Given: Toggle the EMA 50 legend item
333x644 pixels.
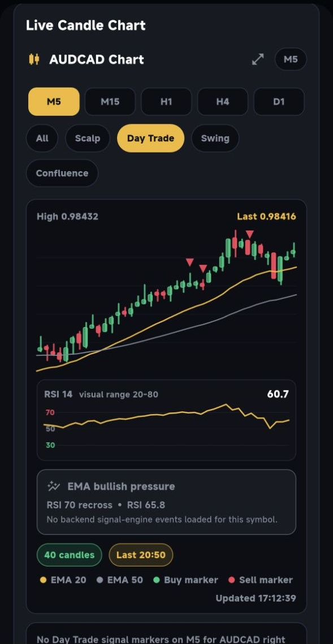Looking at the screenshot, I should [x=120, y=580].
